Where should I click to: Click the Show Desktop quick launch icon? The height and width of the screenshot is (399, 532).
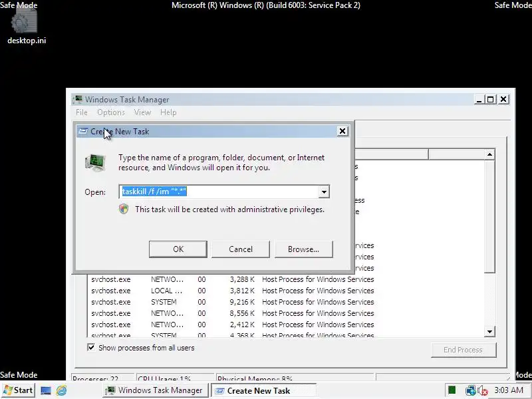click(45, 390)
